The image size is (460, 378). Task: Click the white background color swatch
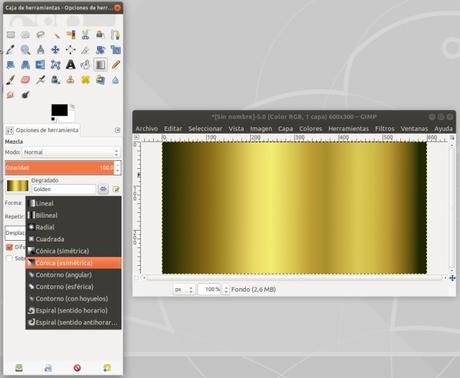(x=71, y=118)
